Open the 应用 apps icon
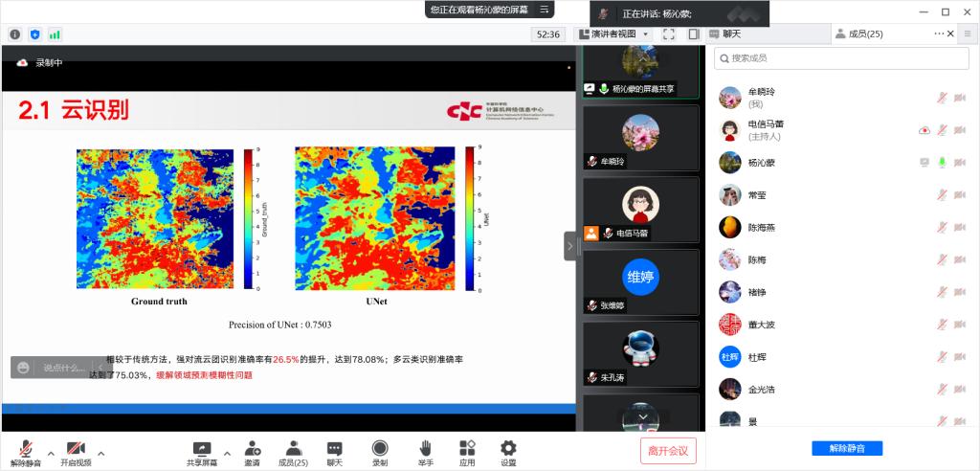Viewport: 980px width, 471px height. (x=467, y=453)
